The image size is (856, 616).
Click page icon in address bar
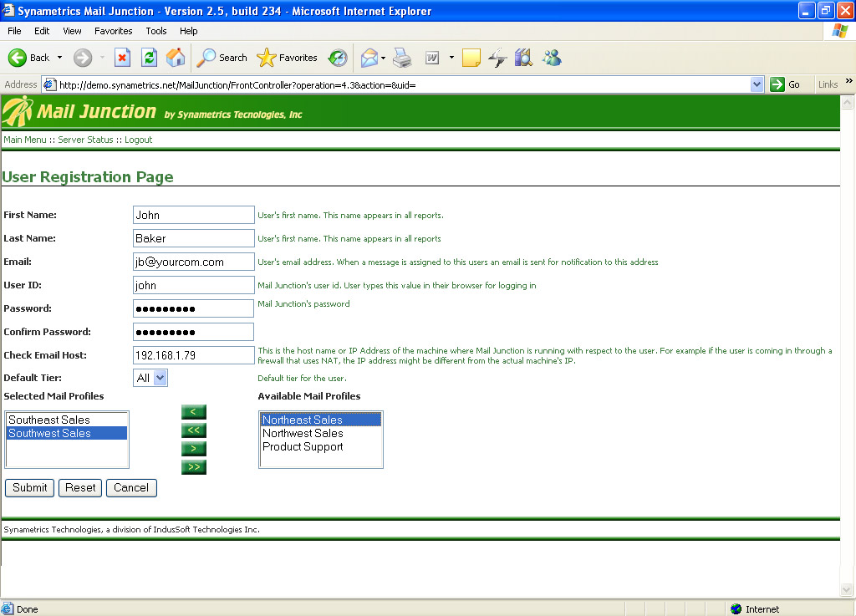pos(49,84)
